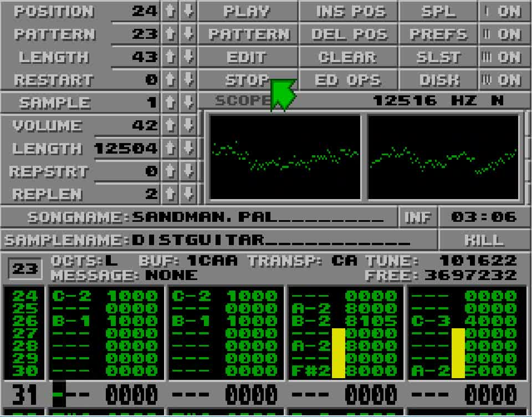Image resolution: width=532 pixels, height=417 pixels.
Task: Click the yellow volume bar on track four
Action: coord(458,353)
